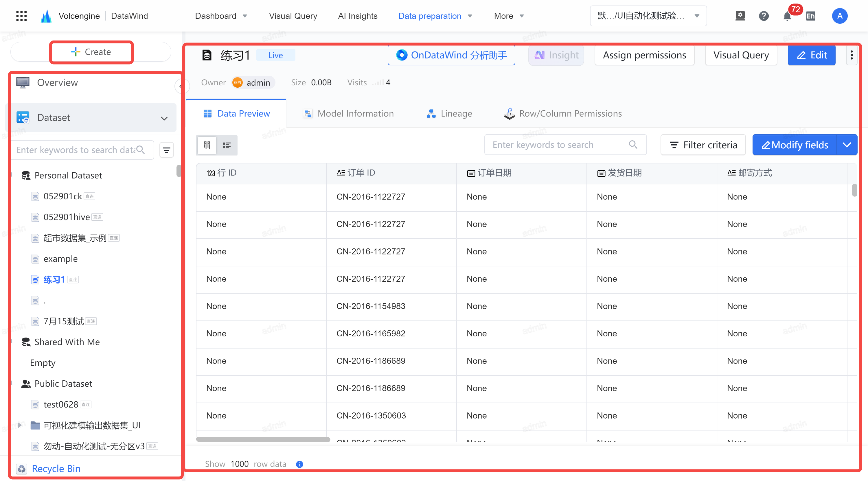This screenshot has height=481, width=868.
Task: Open the Dashboard dropdown arrow
Action: (245, 16)
